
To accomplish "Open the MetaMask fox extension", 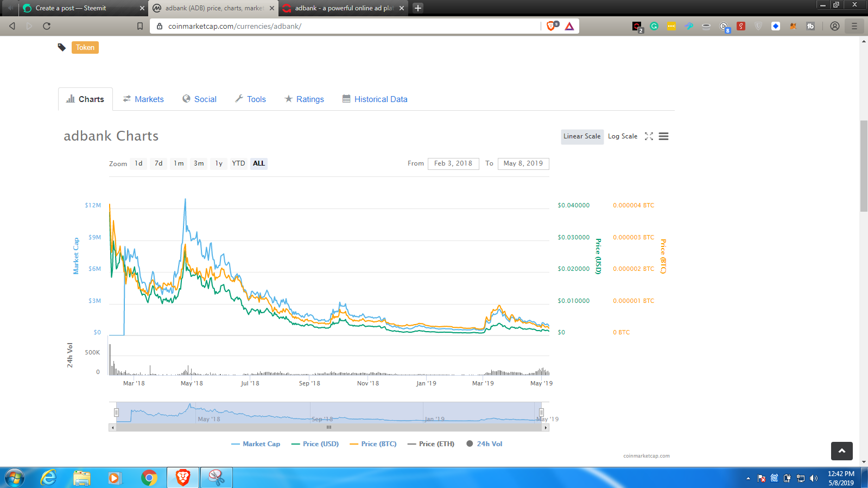I will [793, 26].
